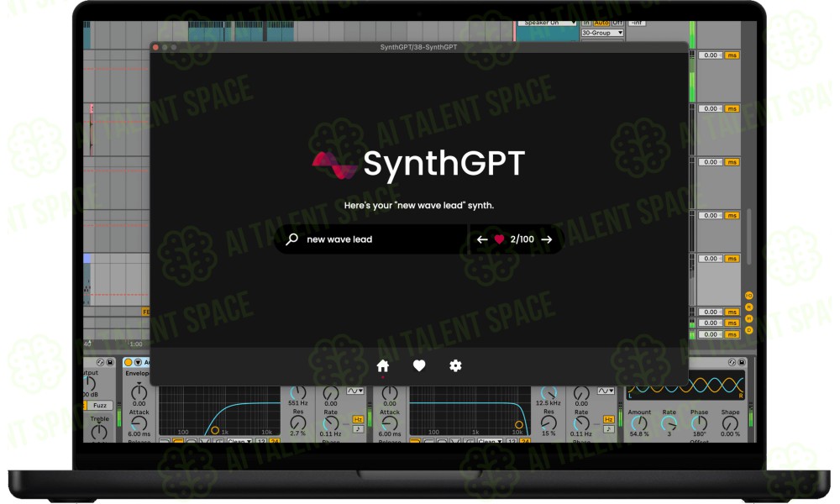The image size is (840, 504).
Task: Click Ableton arrangement vertical scrollbar
Action: [x=748, y=236]
